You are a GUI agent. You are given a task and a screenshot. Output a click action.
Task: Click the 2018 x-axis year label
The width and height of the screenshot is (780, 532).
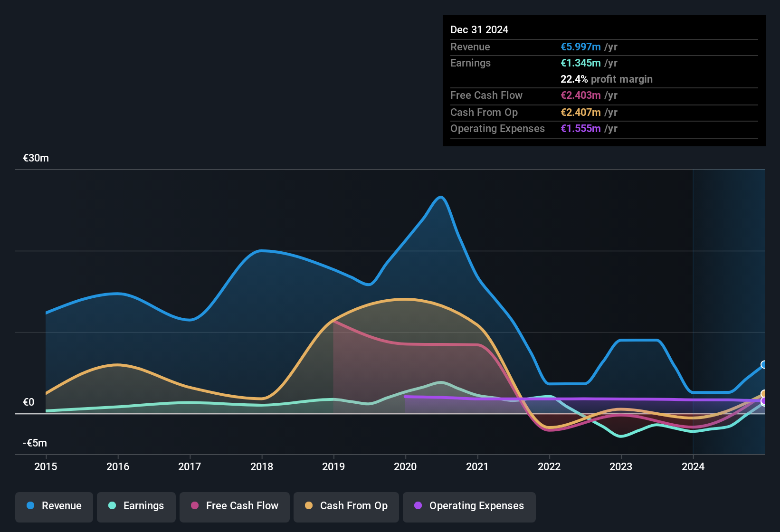coord(262,466)
